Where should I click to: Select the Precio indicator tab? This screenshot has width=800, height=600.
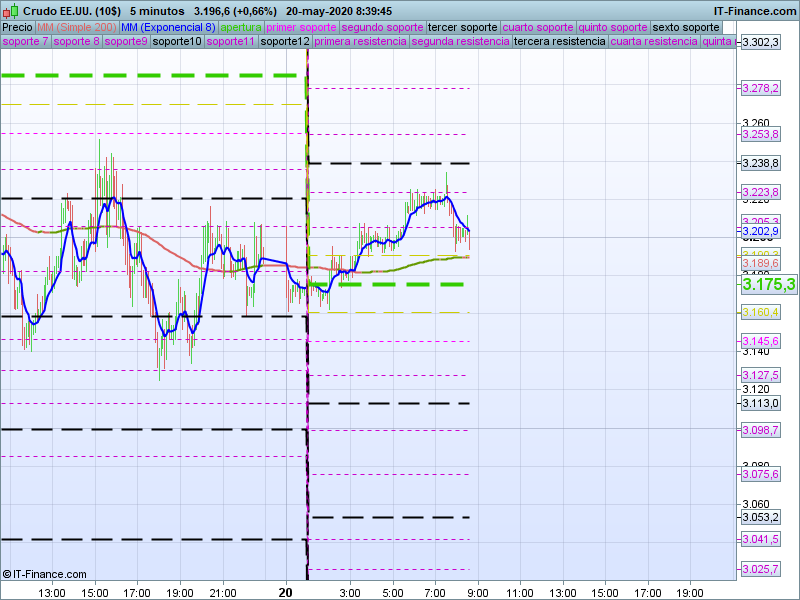click(x=17, y=27)
